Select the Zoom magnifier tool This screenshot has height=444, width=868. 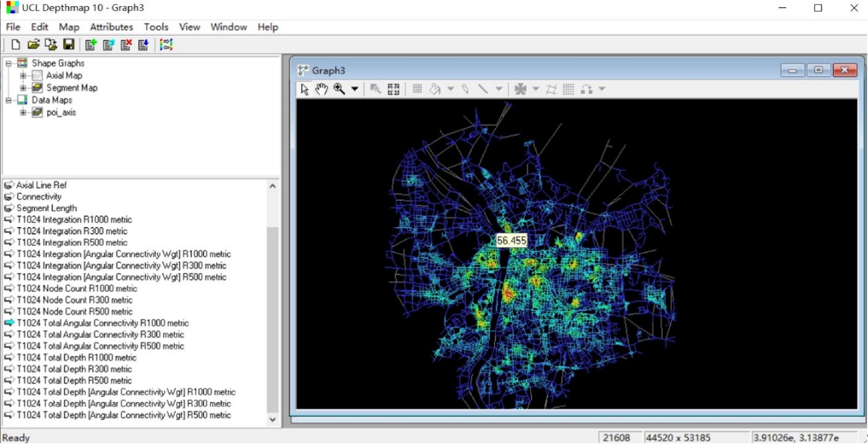point(339,89)
